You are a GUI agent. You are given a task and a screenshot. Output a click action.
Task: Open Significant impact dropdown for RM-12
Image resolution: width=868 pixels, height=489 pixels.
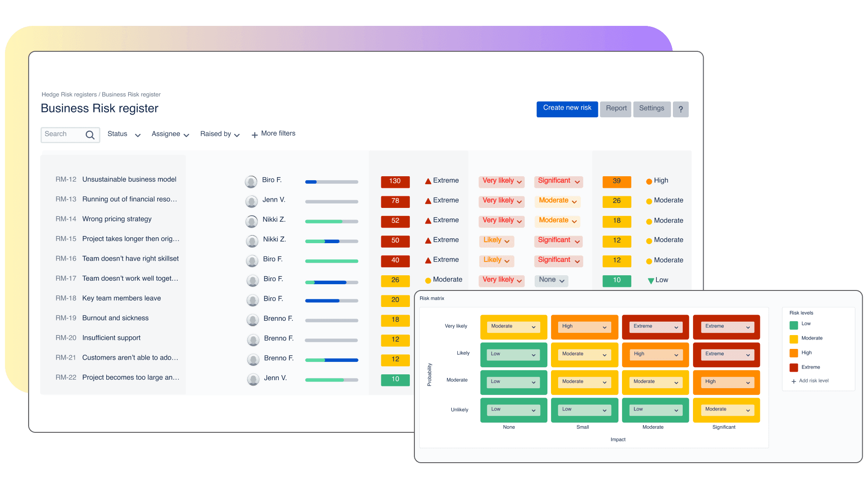coord(558,181)
